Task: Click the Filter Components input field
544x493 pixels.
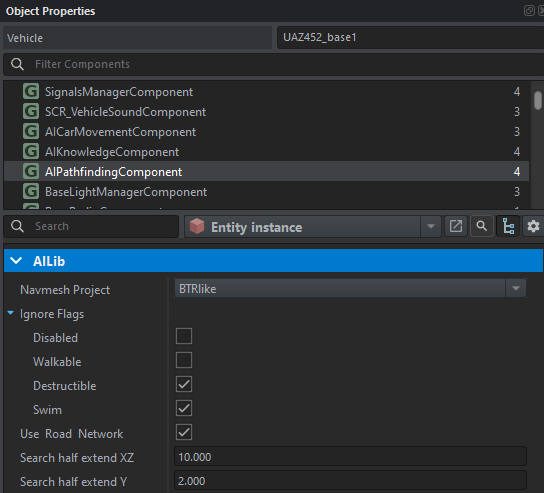Action: 273,64
